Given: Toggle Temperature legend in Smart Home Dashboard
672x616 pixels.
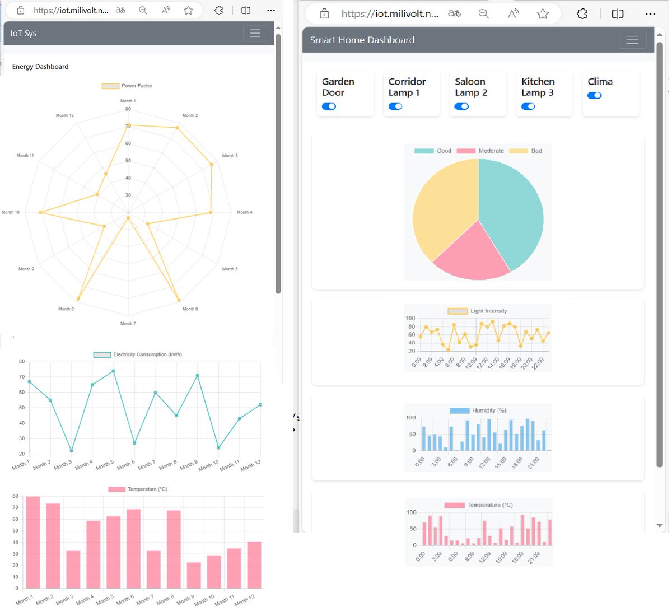Looking at the screenshot, I should point(478,505).
